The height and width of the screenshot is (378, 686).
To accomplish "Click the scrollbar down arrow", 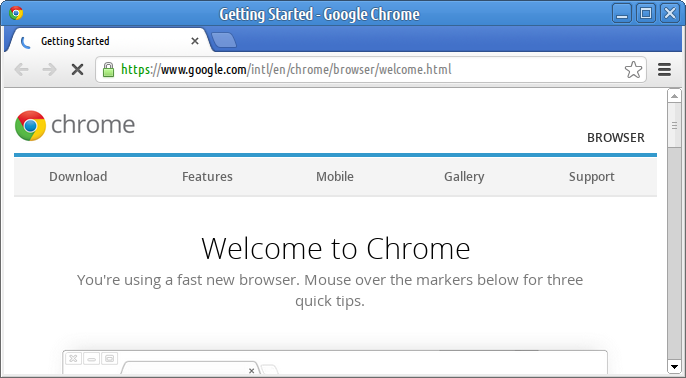I will pyautogui.click(x=674, y=367).
